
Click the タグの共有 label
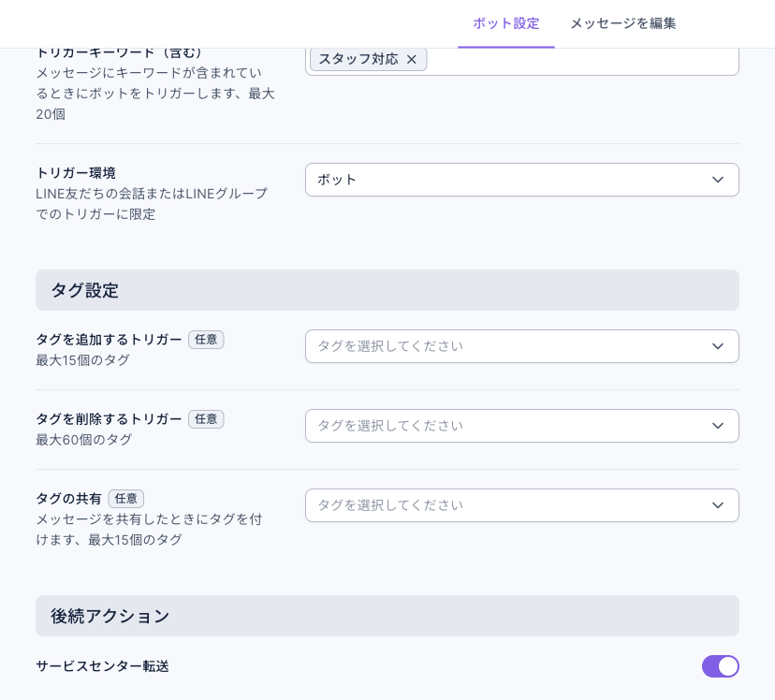(x=68, y=499)
